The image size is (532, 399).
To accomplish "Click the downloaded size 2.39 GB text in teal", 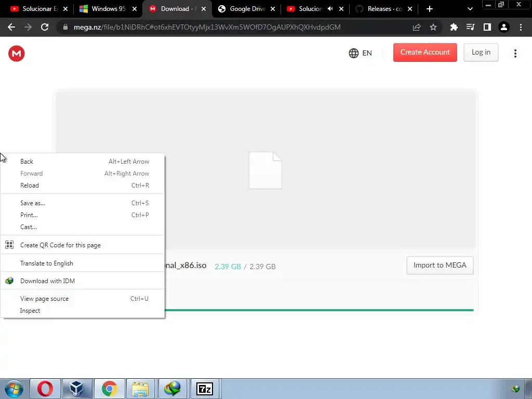I will coord(228,267).
